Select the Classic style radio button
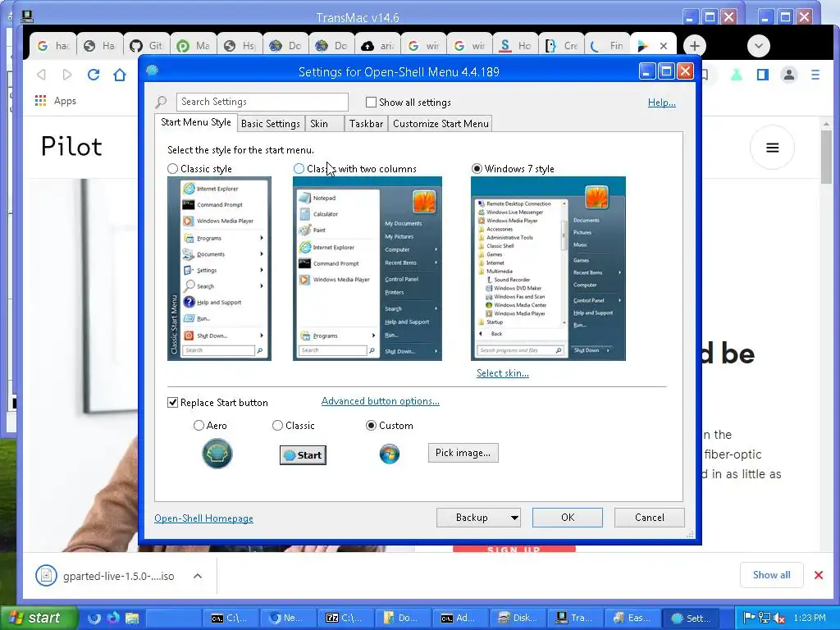 (172, 169)
